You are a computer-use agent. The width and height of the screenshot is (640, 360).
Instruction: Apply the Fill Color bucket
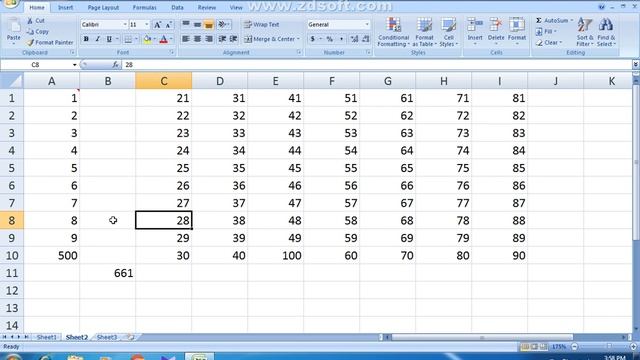[147, 39]
